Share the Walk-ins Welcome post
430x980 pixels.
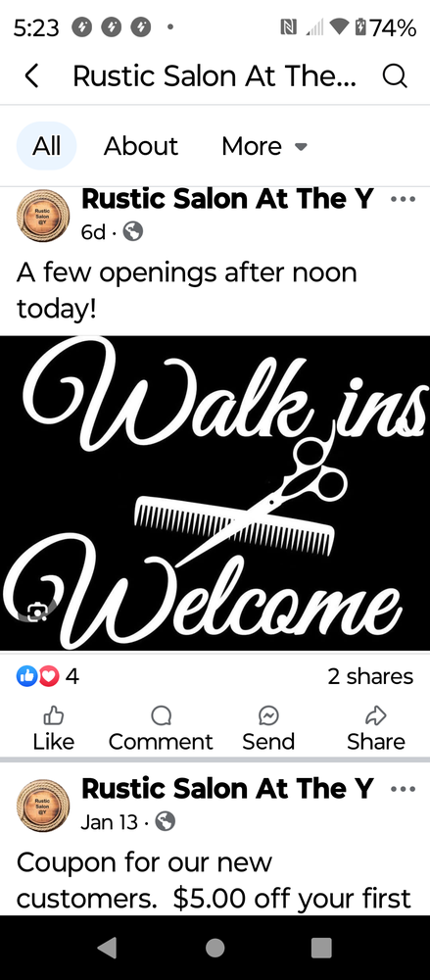tap(375, 728)
